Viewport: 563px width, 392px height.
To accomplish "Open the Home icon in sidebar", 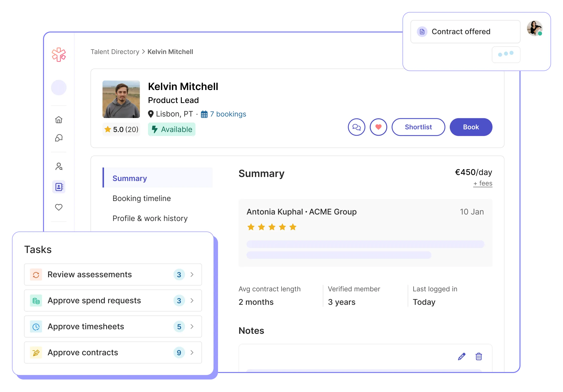I will coord(59,120).
